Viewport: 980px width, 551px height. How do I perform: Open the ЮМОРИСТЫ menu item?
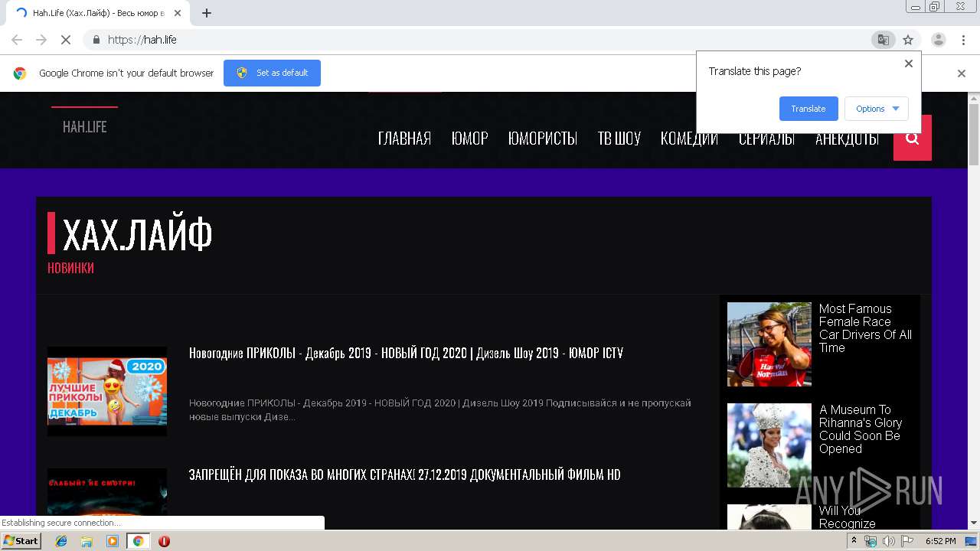tap(543, 139)
